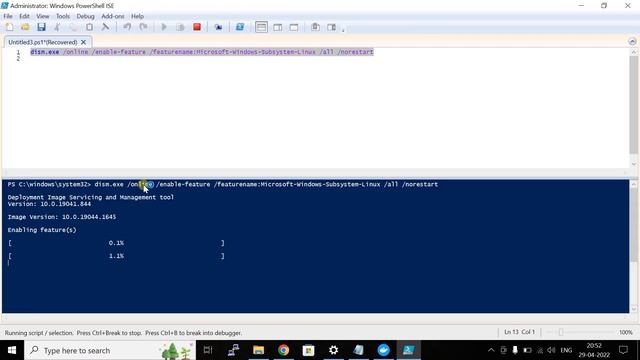This screenshot has width=640, height=360.
Task: Click line number 2 in editor
Action: pos(18,59)
